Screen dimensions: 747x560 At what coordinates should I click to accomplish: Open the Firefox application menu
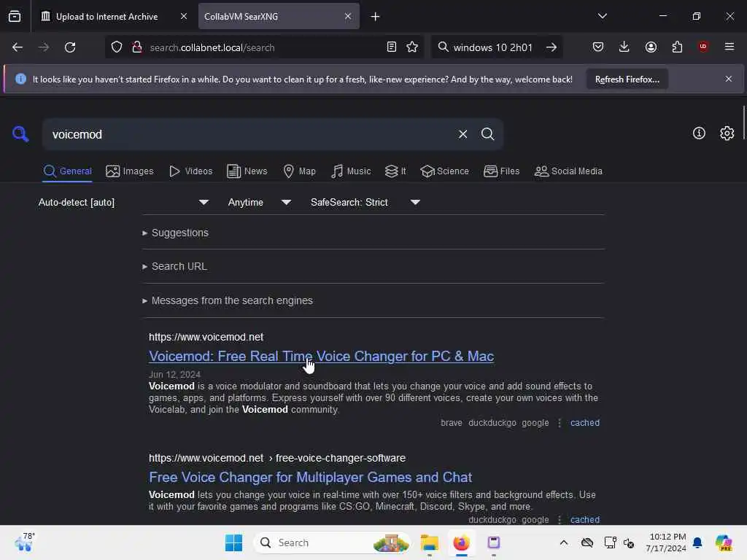[x=729, y=47]
